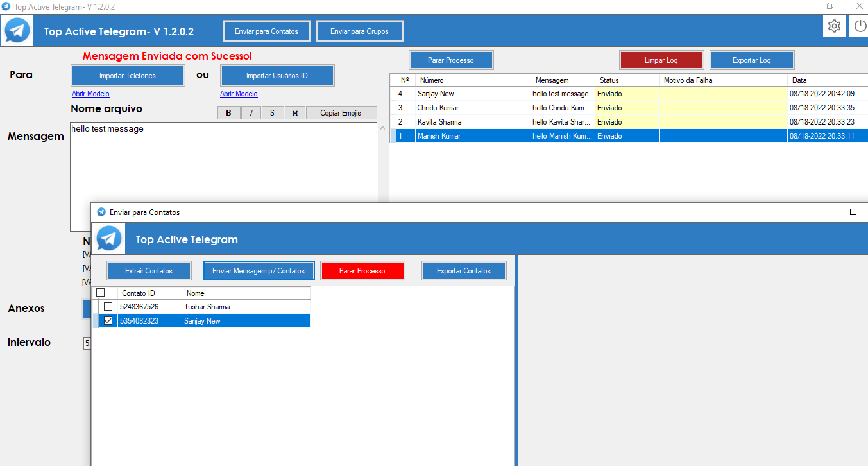Open Abrir Modelo link under Importar Usuários ID
The width and height of the screenshot is (868, 466).
point(239,94)
